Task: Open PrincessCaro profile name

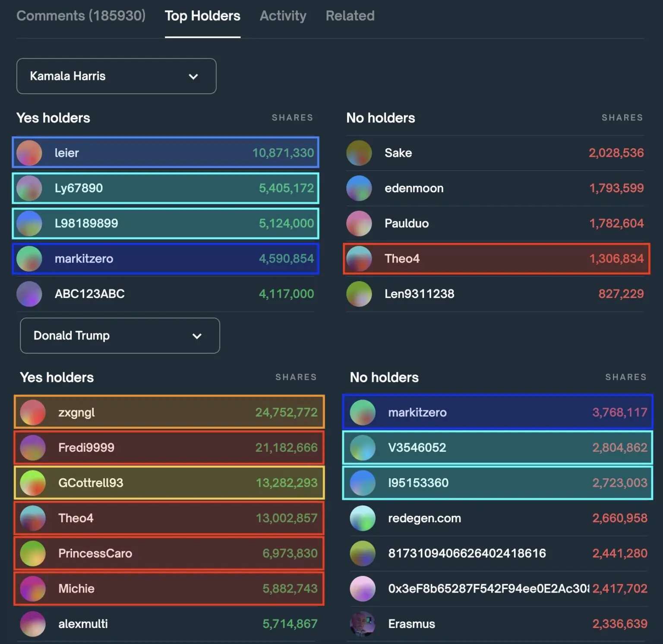Action: tap(95, 553)
